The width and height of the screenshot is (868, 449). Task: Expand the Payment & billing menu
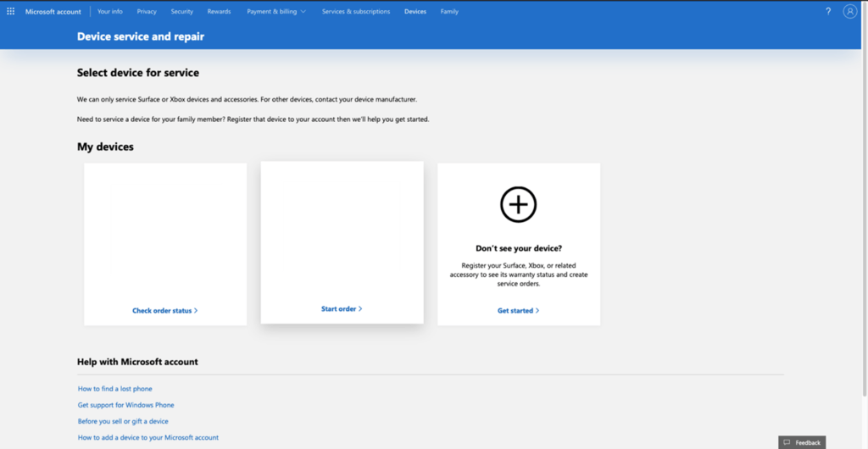pyautogui.click(x=276, y=12)
